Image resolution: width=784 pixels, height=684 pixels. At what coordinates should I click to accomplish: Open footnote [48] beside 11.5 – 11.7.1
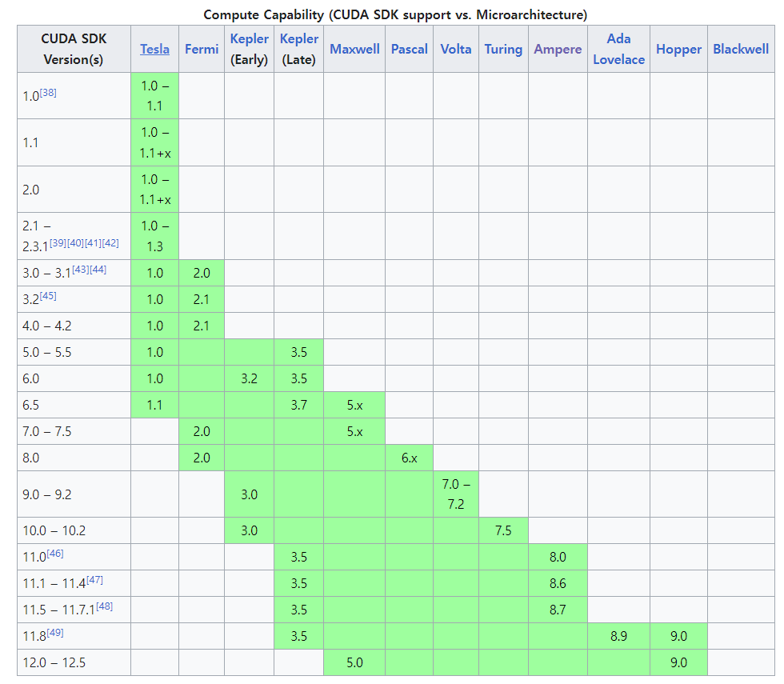click(x=105, y=606)
